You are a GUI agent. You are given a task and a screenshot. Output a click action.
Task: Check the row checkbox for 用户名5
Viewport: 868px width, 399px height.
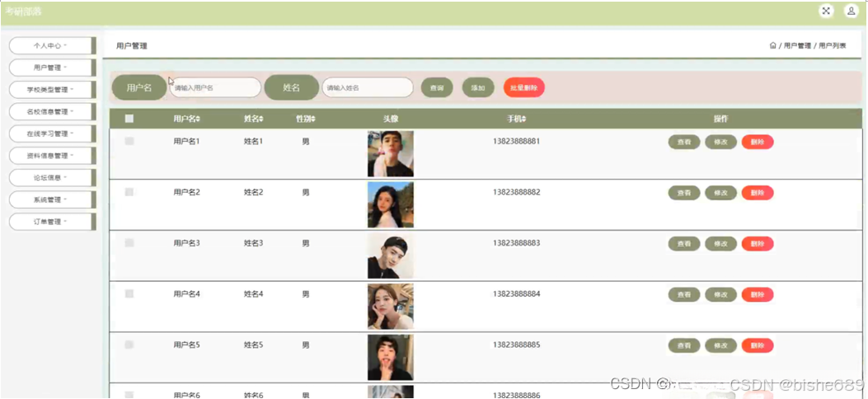pos(129,345)
